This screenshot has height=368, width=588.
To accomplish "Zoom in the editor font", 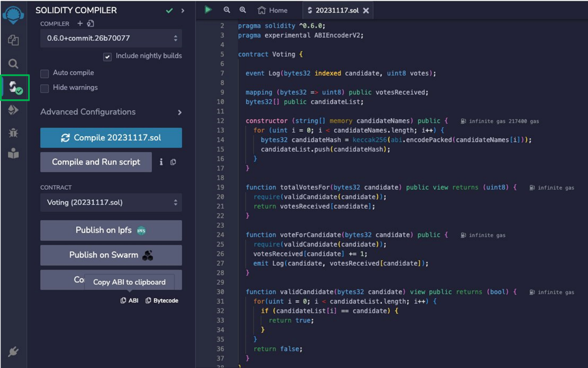I will (x=242, y=10).
